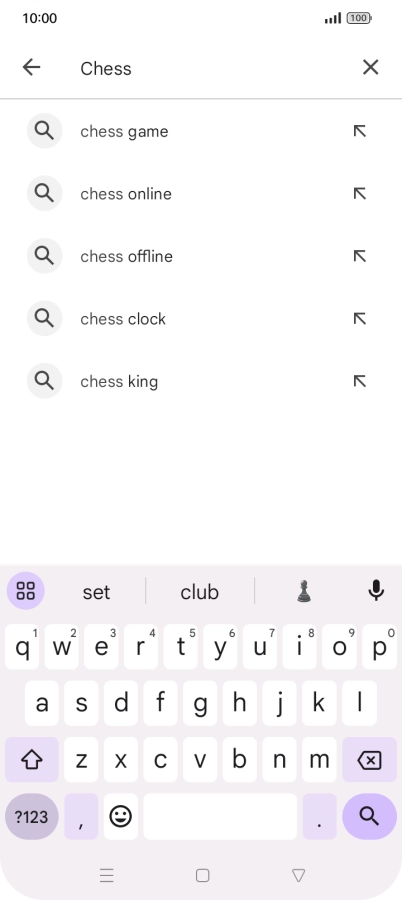The width and height of the screenshot is (402, 900).
Task: Fill search with chess online arrow
Action: [360, 194]
